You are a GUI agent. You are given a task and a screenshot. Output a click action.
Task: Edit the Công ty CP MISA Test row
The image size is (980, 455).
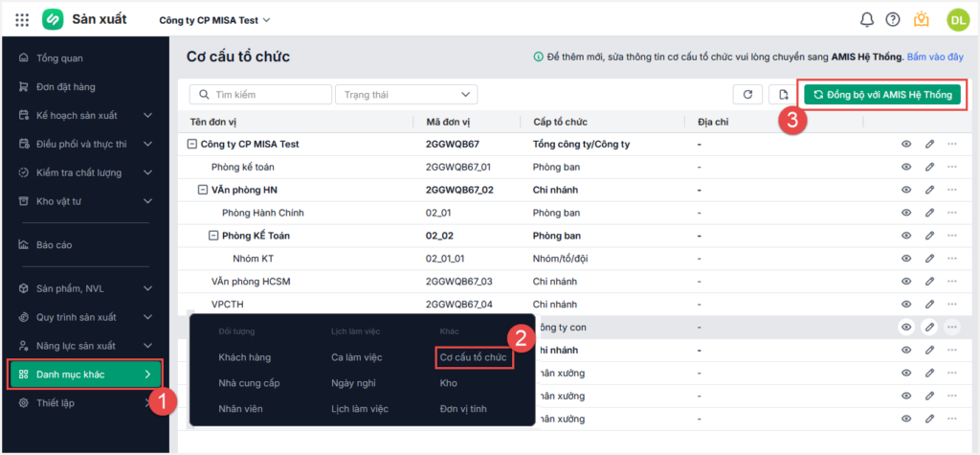coord(929,144)
